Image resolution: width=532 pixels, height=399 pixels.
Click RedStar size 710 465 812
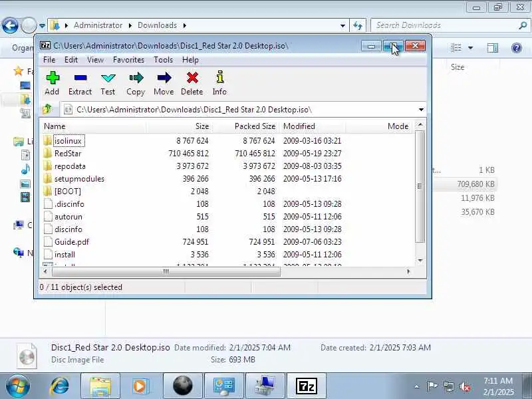pos(188,154)
